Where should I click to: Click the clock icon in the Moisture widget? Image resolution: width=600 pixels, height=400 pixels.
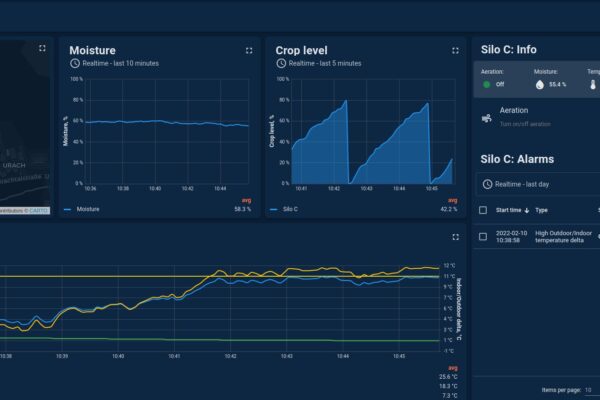pyautogui.click(x=75, y=64)
